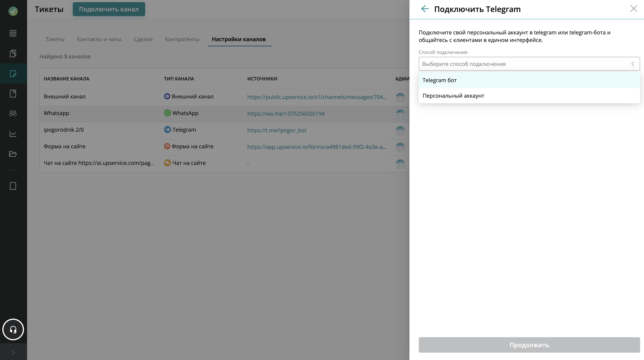This screenshot has width=644, height=360.
Task: Click admin avatar in Форма на сайте row
Action: [x=400, y=147]
